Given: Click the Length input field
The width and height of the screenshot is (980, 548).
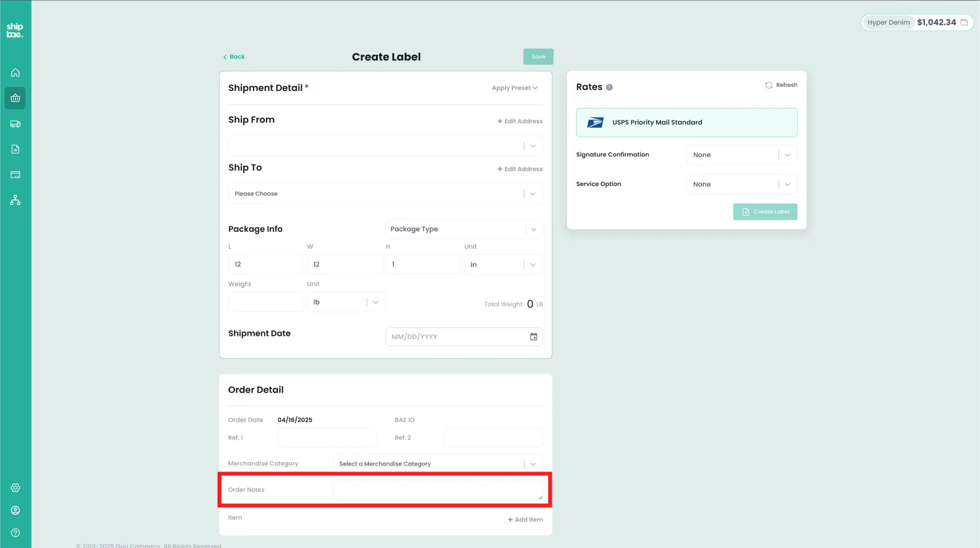Looking at the screenshot, I should click(x=266, y=264).
